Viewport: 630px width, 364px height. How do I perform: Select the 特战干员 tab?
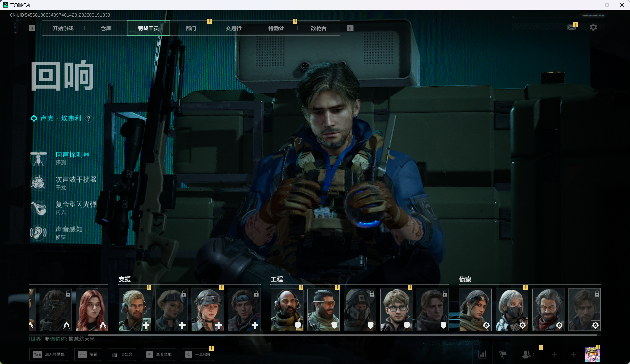[x=148, y=28]
